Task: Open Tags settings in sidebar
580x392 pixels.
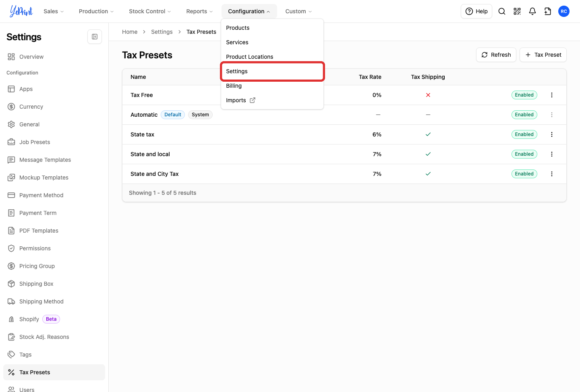Action: pos(54,355)
